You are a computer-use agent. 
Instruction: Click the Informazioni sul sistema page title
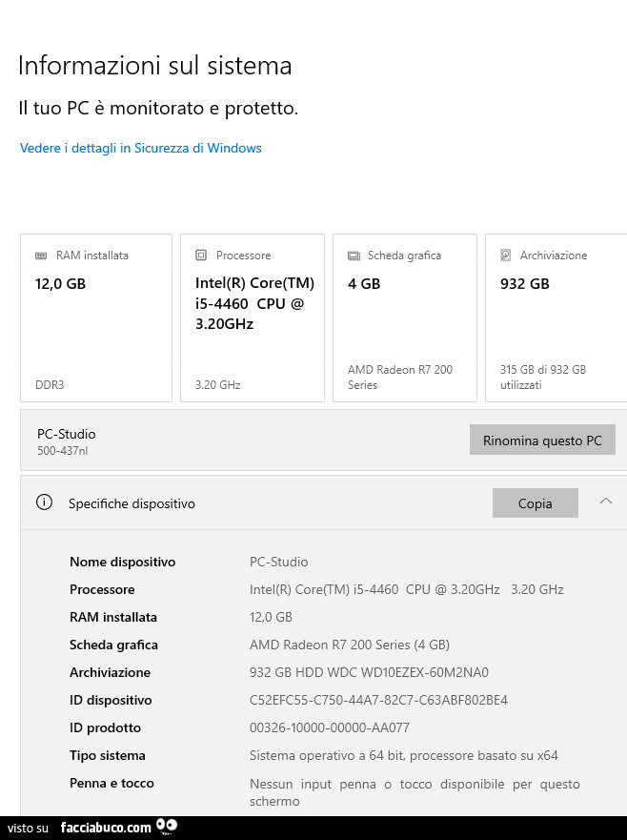point(154,65)
